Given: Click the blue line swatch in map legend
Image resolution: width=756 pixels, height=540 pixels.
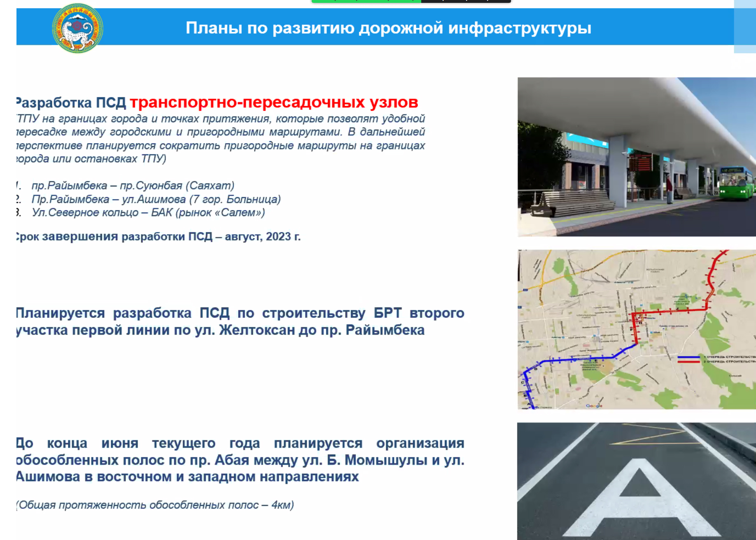Looking at the screenshot, I should (x=688, y=357).
